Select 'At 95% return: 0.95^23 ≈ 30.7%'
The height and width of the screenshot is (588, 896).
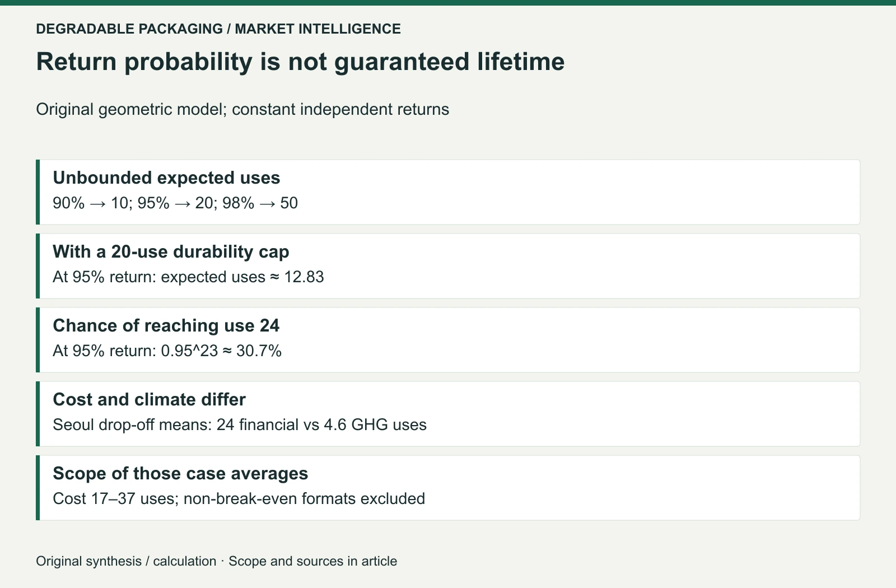point(167,351)
